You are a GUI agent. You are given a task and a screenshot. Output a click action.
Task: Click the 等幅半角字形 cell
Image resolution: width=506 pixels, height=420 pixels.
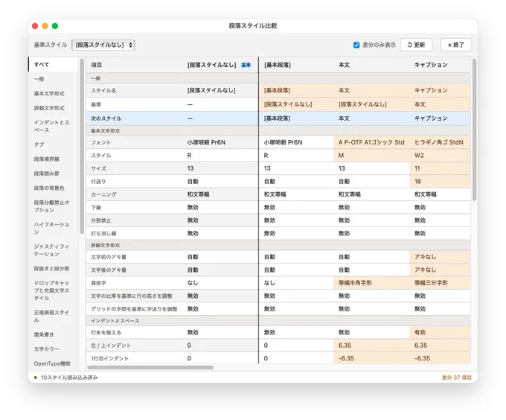[371, 283]
